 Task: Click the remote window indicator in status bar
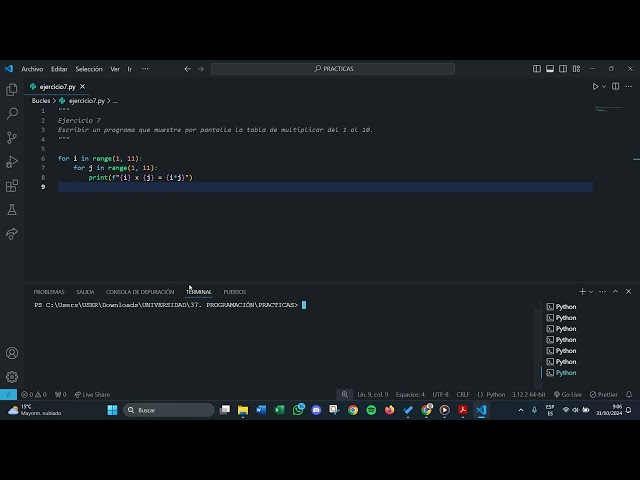[8, 394]
